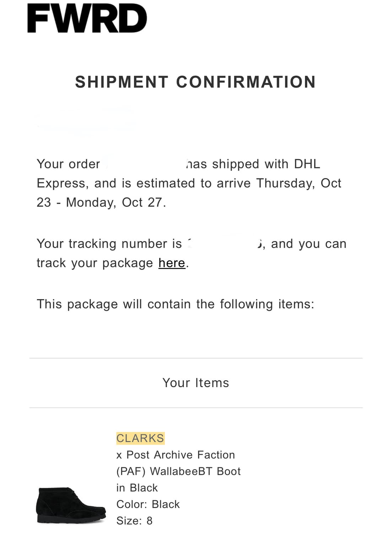
Task: Click the '23 - Monday, Oct 27.' date line
Action: (101, 203)
